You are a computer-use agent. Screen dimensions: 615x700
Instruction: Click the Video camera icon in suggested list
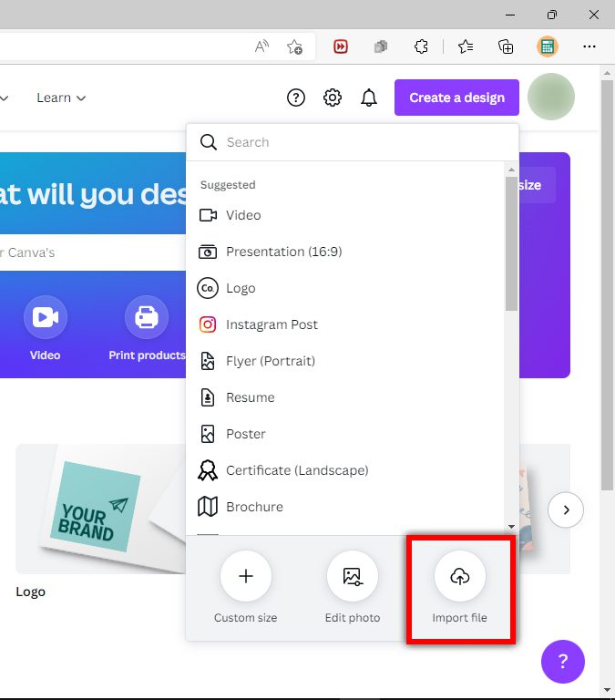click(x=208, y=215)
